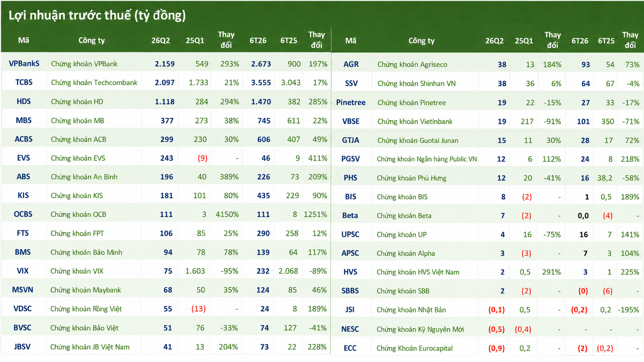The image size is (644, 362).
Task: Click left table's Công ty column header
Action: [x=92, y=40]
